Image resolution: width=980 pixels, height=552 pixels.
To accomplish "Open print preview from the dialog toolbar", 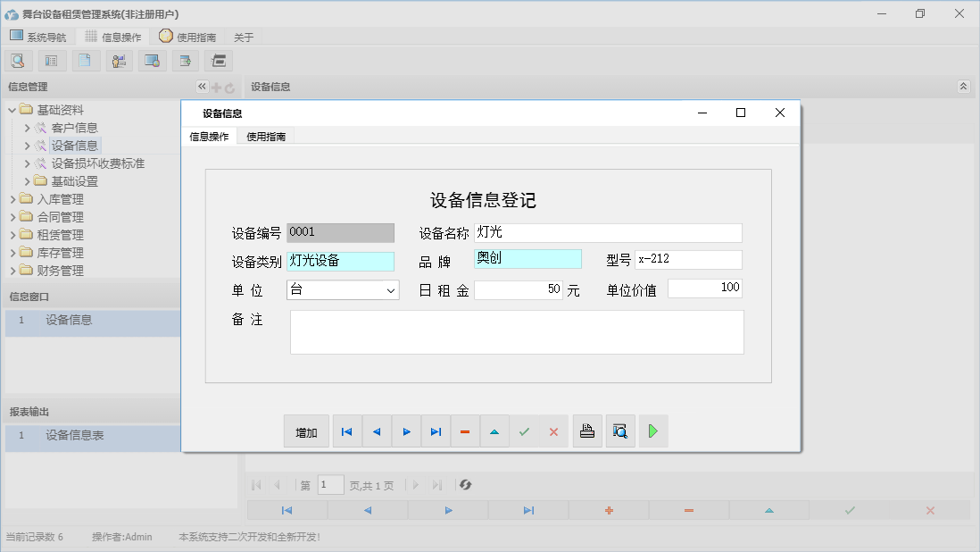I will point(619,431).
